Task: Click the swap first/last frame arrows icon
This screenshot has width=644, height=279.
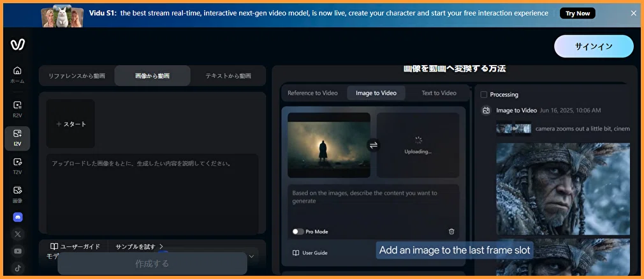Action: pyautogui.click(x=374, y=146)
